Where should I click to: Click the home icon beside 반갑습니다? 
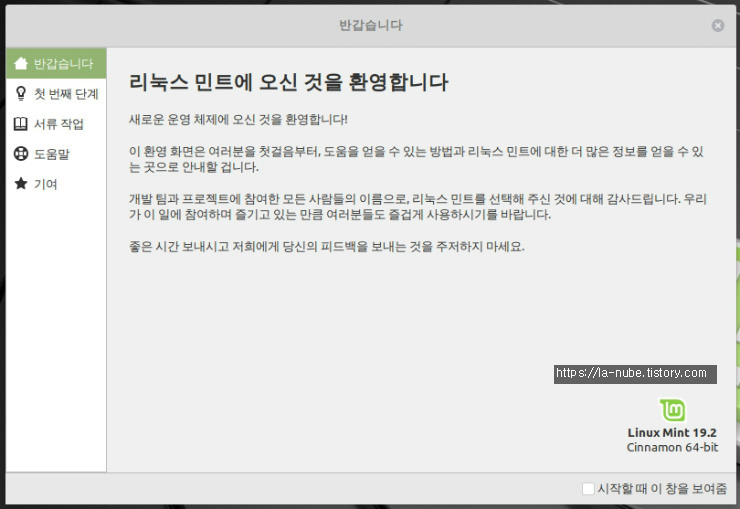tap(21, 63)
